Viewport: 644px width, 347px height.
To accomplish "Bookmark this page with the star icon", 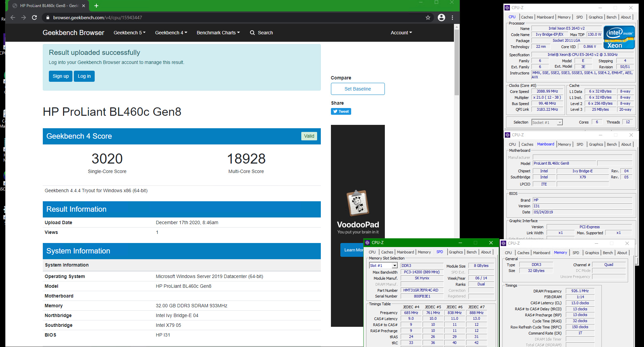I will 428,18.
